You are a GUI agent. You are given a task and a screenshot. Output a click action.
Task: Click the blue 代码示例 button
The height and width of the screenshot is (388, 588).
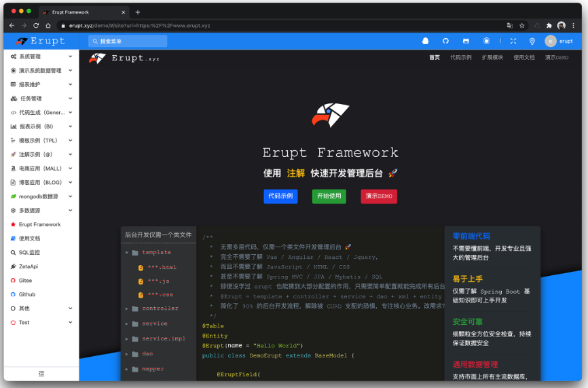(280, 196)
